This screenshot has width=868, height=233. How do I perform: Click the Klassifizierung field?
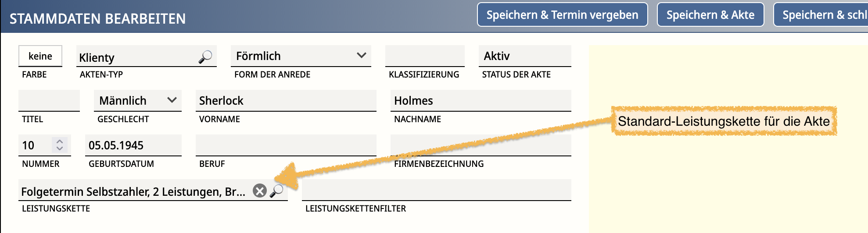(424, 56)
